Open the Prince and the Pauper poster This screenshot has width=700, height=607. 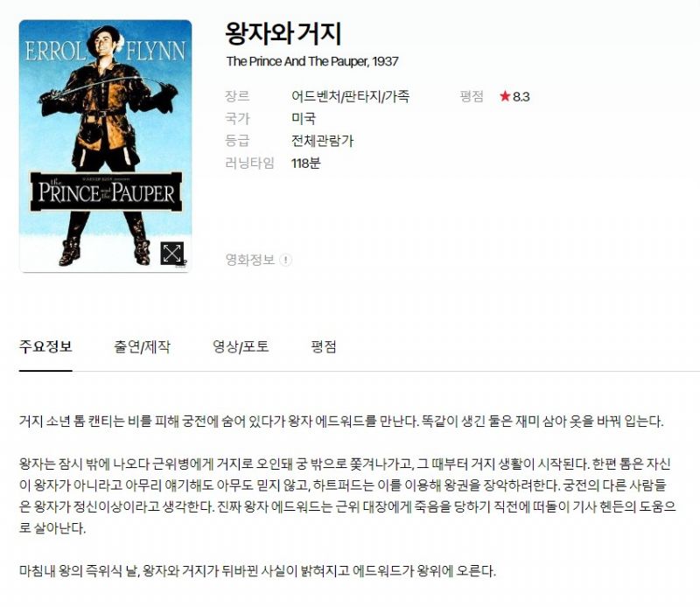(105, 146)
